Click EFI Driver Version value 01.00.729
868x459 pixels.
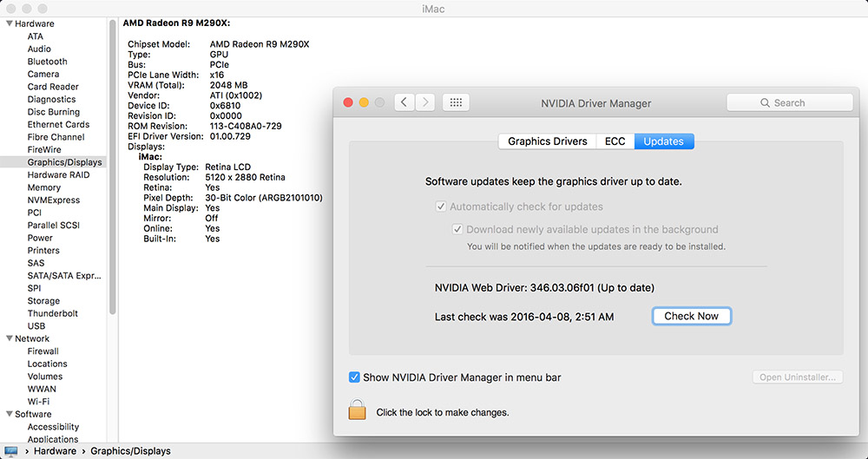click(230, 136)
